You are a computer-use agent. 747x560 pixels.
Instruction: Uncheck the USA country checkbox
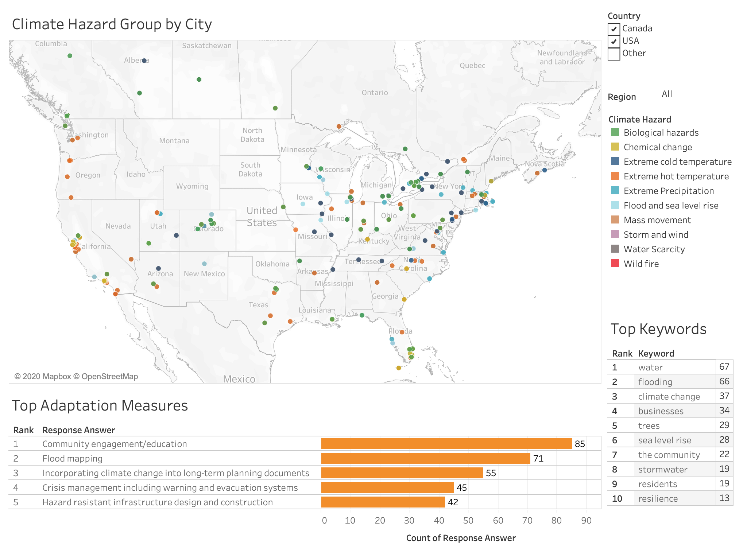click(x=614, y=41)
